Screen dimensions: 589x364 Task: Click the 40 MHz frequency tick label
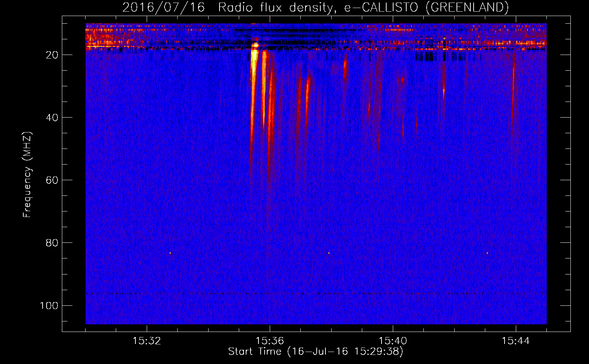pos(52,118)
